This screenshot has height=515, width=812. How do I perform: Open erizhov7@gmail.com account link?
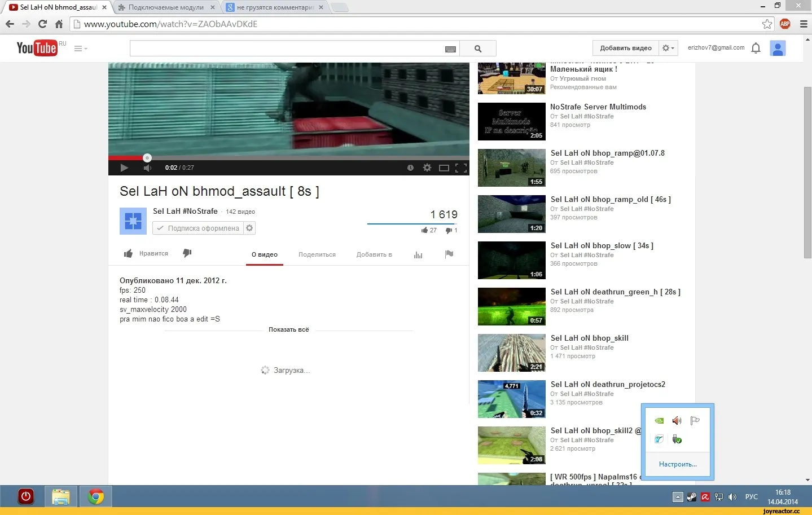pos(716,48)
